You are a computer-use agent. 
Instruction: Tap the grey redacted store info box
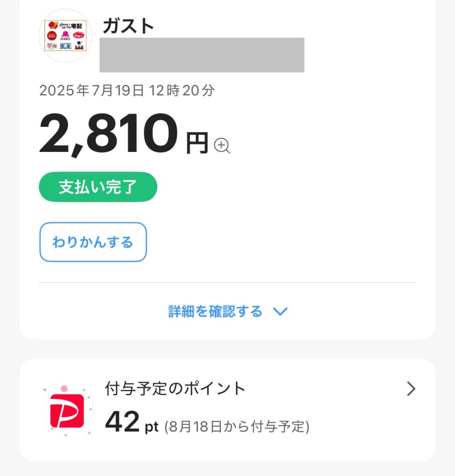202,55
